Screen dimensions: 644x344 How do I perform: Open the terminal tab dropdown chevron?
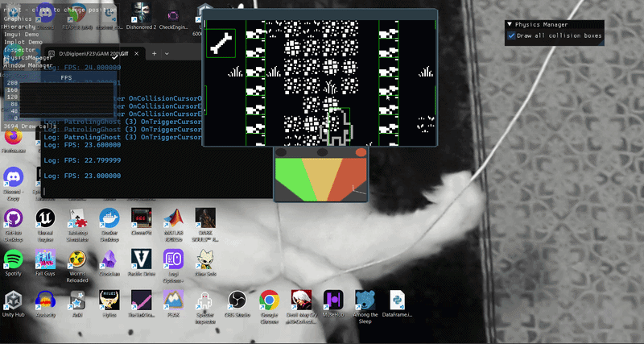[167, 53]
